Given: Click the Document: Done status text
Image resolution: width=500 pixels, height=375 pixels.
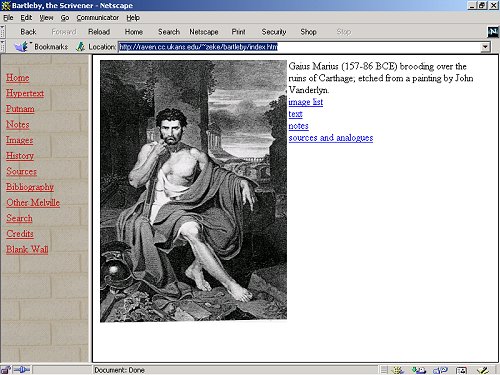Looking at the screenshot, I should (x=119, y=370).
